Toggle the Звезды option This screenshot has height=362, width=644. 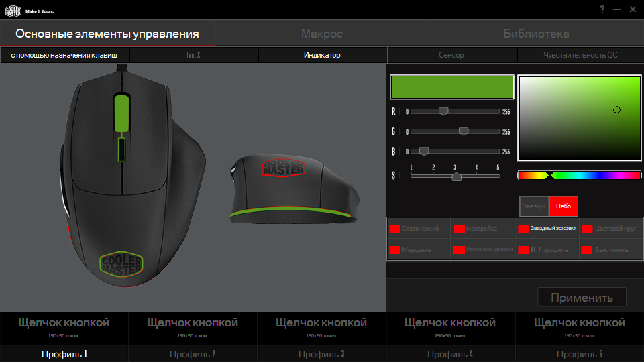(534, 206)
